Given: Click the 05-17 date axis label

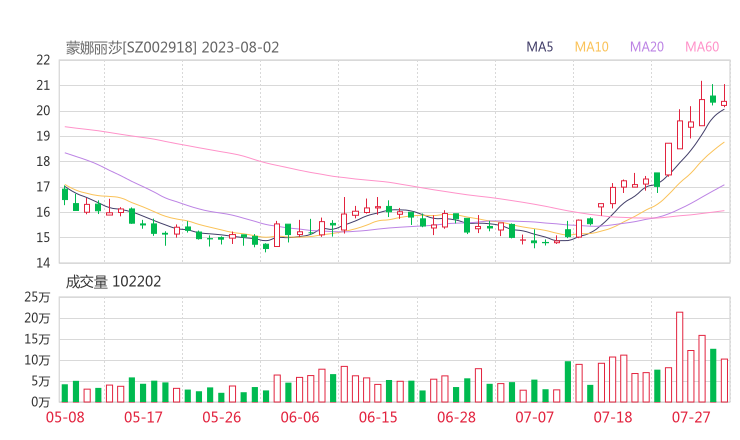Looking at the screenshot, I should click(x=143, y=417).
